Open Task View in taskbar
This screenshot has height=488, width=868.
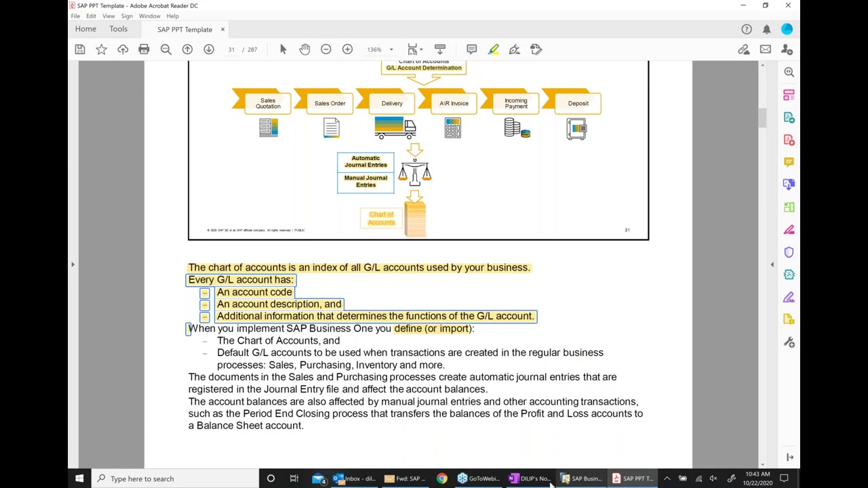294,479
